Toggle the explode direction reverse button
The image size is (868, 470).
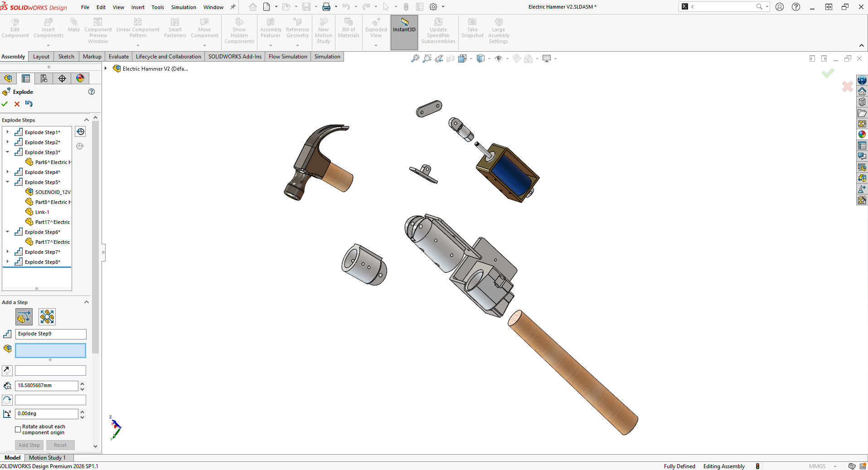point(7,371)
